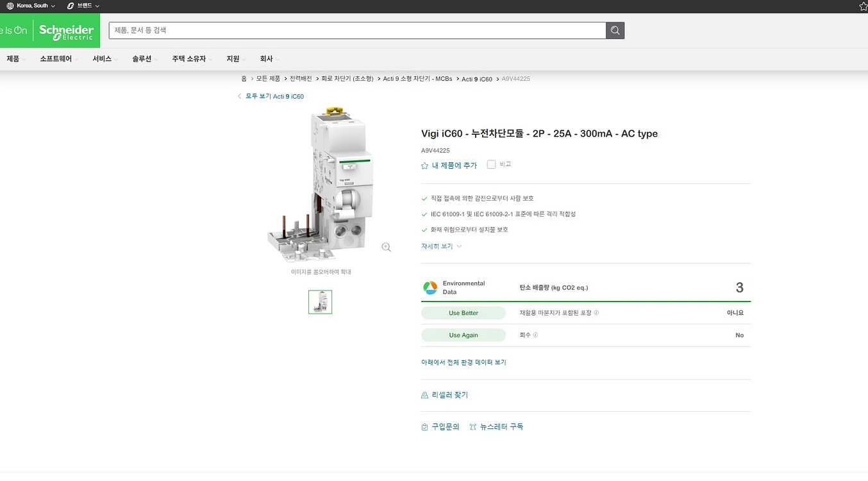Click the star icon next to 내 제품에 추가
Viewport: 868px width, 481px height.
(424, 165)
